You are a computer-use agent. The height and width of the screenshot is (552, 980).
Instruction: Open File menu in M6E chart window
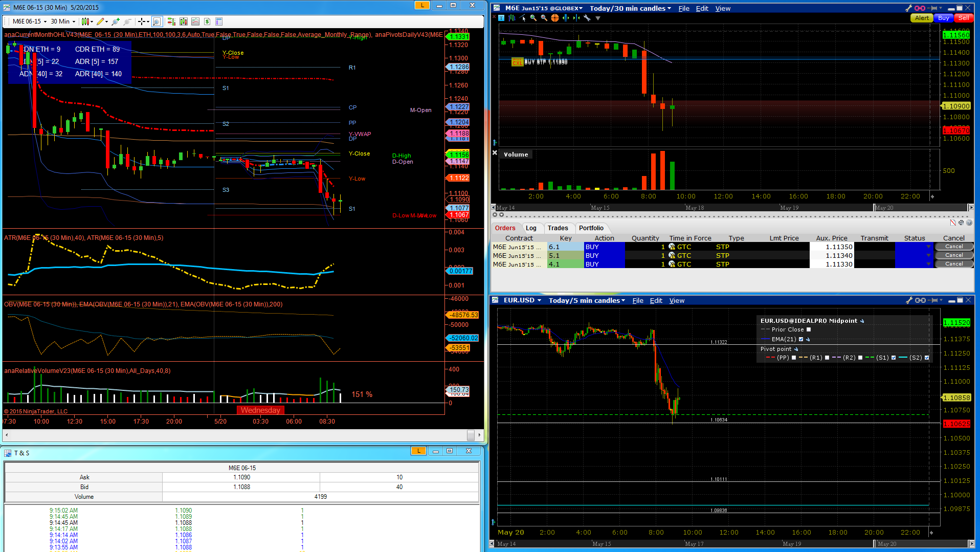(684, 8)
